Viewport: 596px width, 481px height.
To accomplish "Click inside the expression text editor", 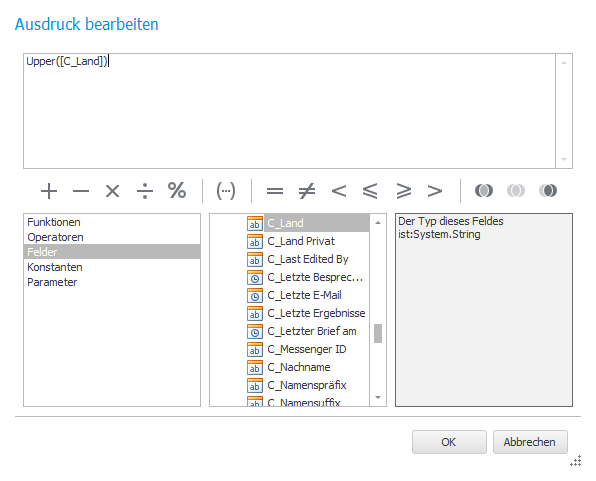I will [x=289, y=111].
